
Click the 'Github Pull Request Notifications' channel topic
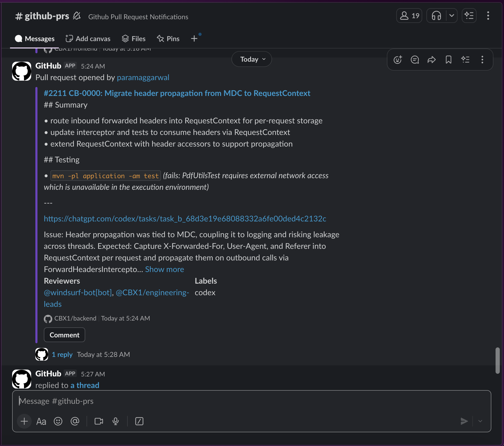tap(138, 17)
